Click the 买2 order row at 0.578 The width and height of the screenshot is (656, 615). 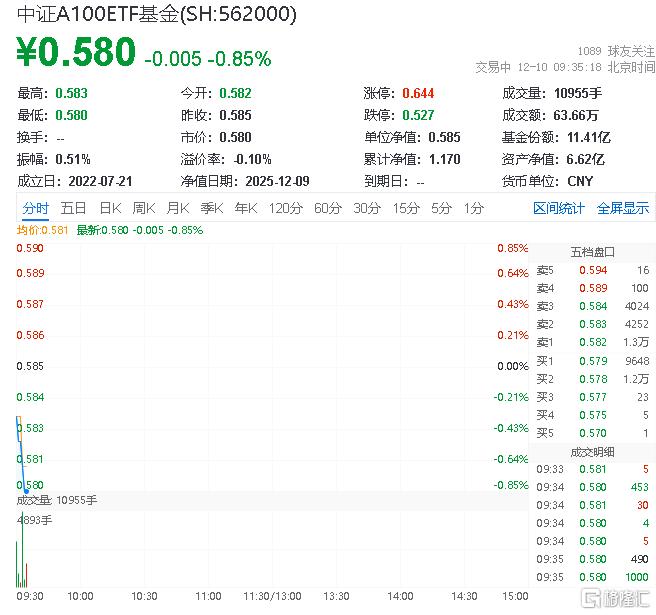(592, 379)
